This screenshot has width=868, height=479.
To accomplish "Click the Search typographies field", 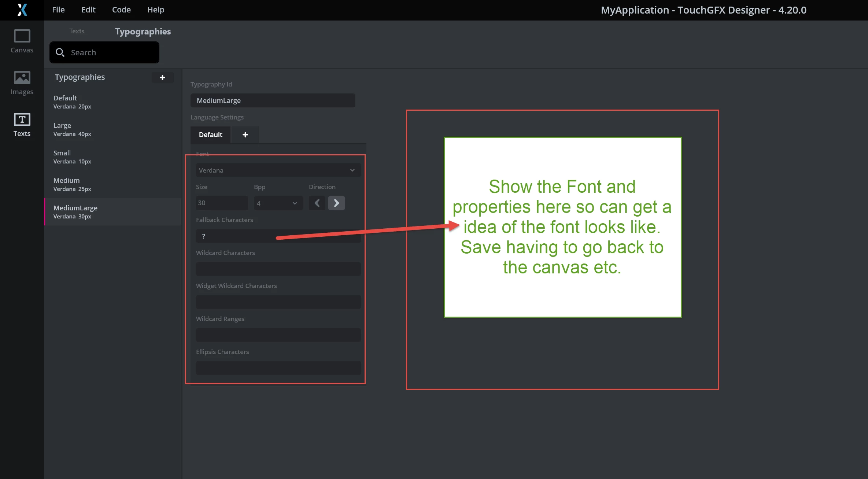I will 104,52.
